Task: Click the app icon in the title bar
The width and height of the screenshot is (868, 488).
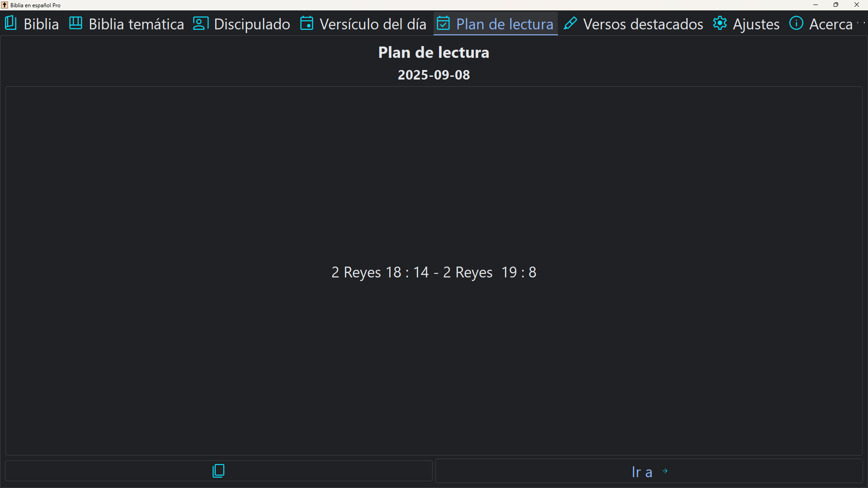Action: click(x=5, y=5)
